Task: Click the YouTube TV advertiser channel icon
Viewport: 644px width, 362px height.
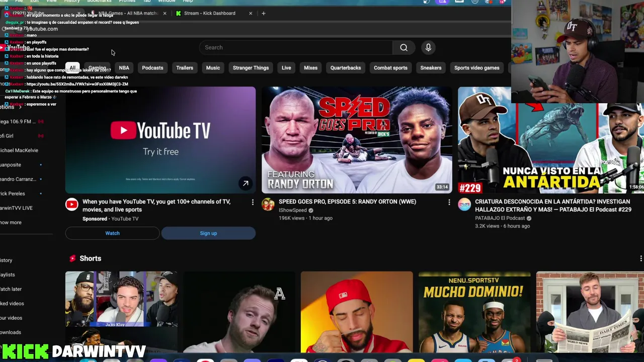Action: 72,204
